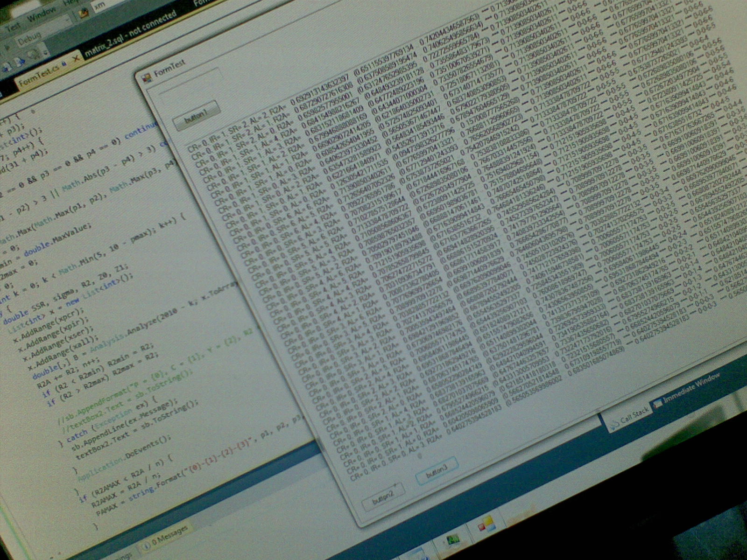This screenshot has width=747, height=560.
Task: Open the green monitor taskbar application
Action: (452, 540)
